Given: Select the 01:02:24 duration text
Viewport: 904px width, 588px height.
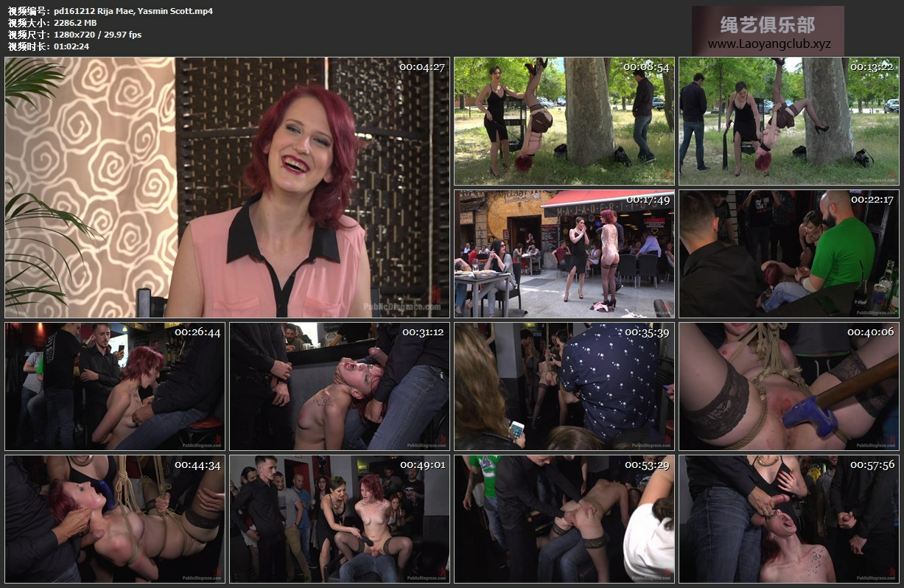Looking at the screenshot, I should [71, 46].
